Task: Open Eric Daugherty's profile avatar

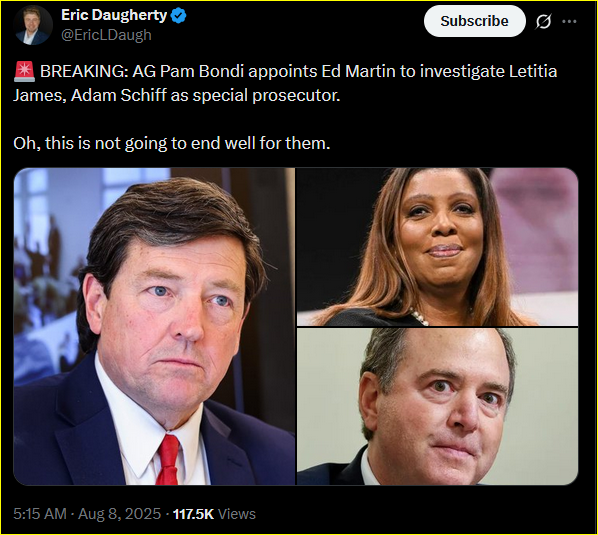Action: pyautogui.click(x=32, y=25)
